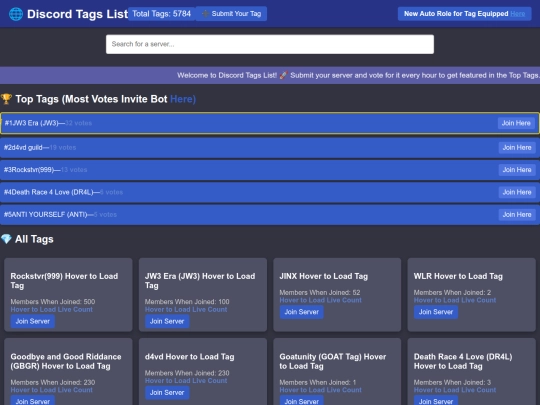Screen dimensions: 540x405
Task: Click the WLR Hover to Load Tag title
Action: tap(458, 276)
